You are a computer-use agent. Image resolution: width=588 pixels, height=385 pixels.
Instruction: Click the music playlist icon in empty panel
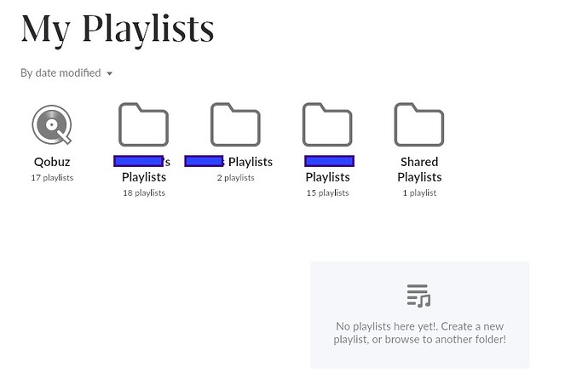pos(419,296)
